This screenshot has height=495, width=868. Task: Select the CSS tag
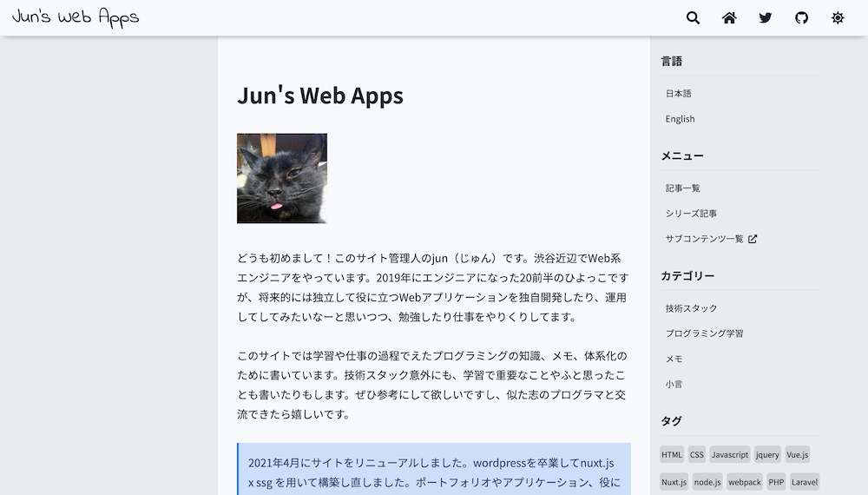(697, 454)
